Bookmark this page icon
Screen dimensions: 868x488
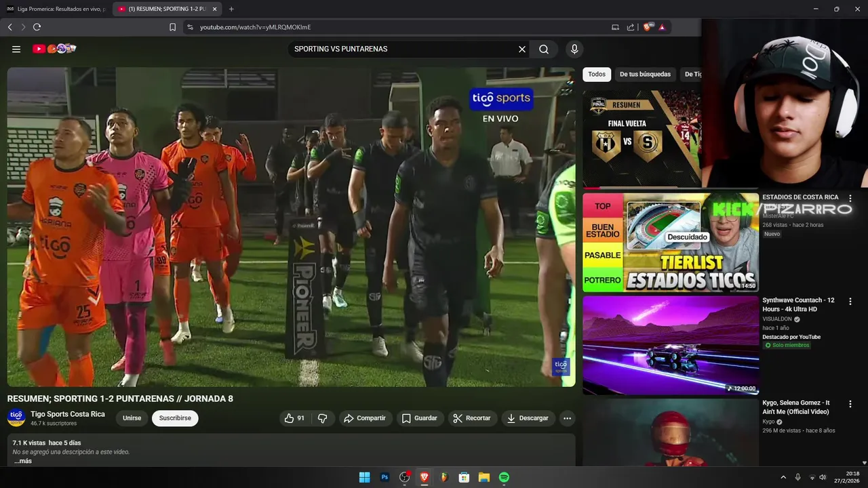[172, 27]
